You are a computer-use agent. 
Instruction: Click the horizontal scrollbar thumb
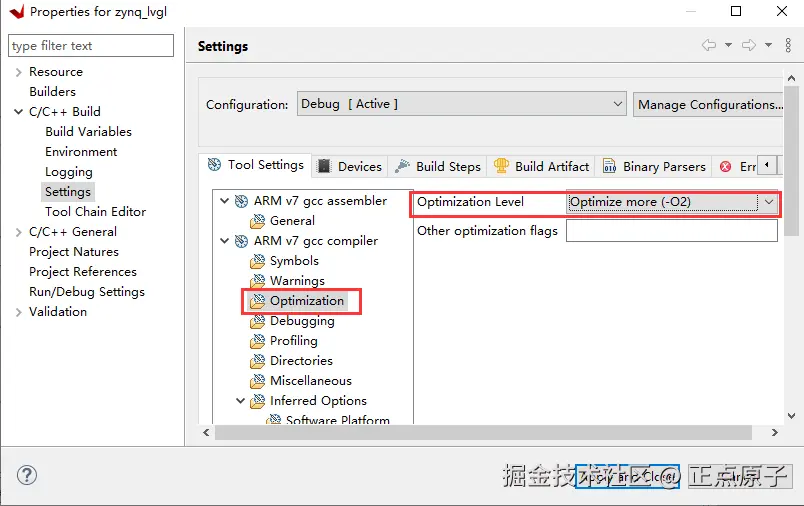pyautogui.click(x=483, y=433)
